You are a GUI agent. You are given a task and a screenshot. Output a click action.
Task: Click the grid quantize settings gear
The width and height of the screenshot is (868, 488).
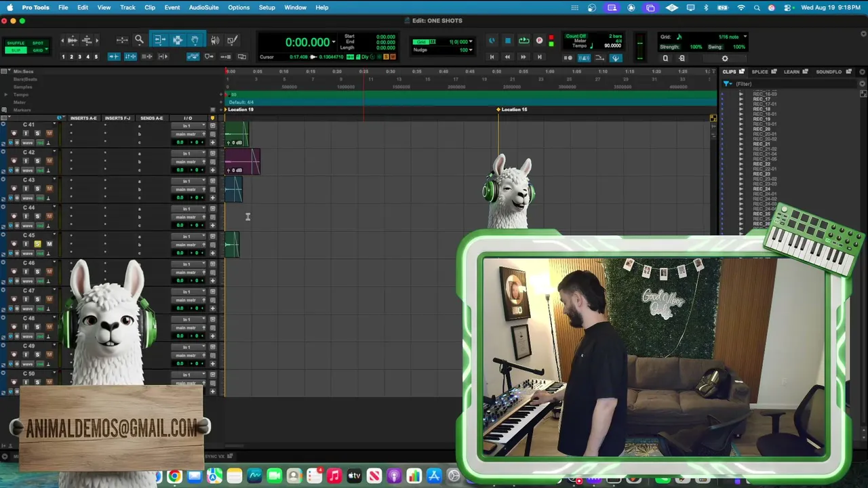point(725,58)
